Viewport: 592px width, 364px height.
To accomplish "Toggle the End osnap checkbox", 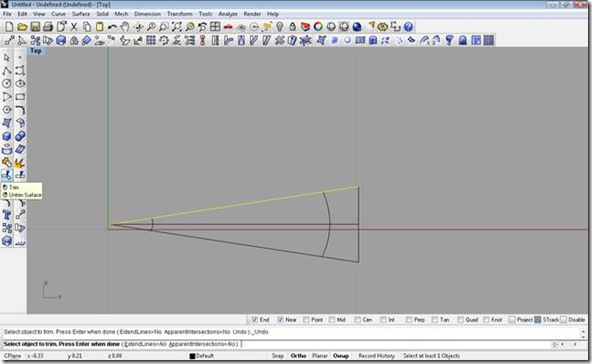I will 255,320.
